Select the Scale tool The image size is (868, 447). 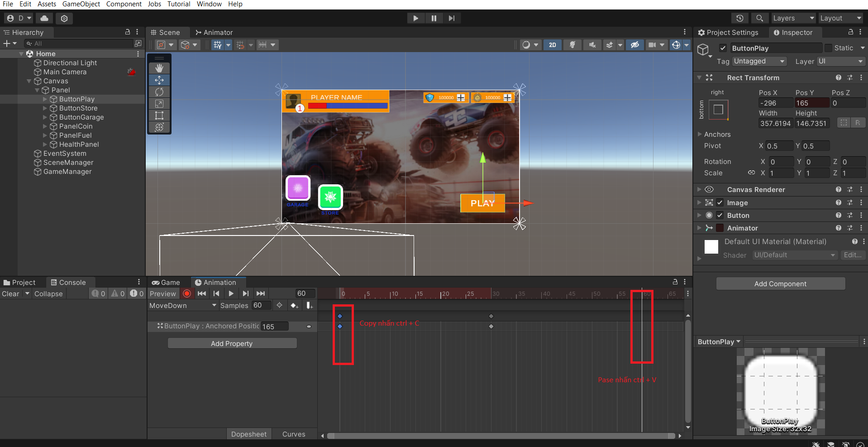click(x=159, y=104)
